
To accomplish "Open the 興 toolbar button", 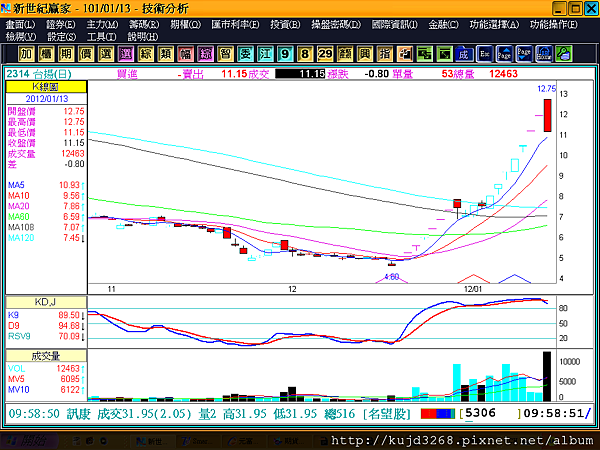I will [365, 54].
